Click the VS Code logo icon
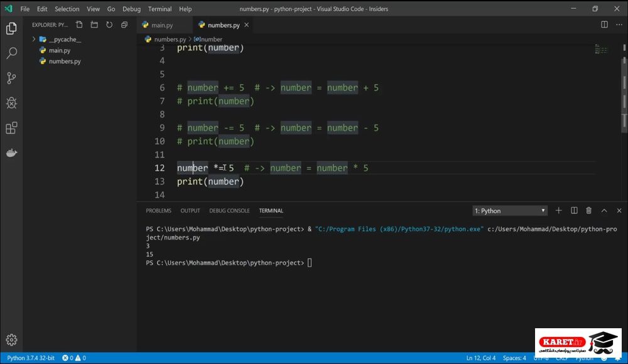 pyautogui.click(x=8, y=8)
